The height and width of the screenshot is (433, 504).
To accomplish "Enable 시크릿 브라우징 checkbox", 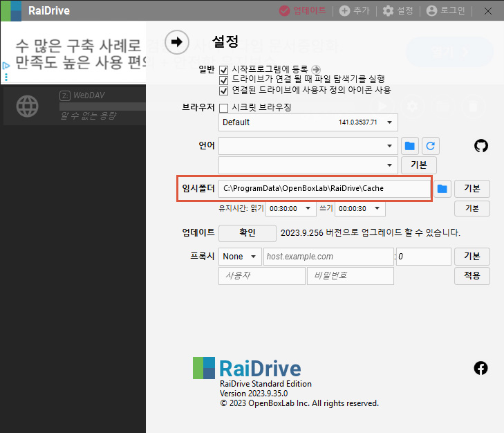I will (x=224, y=108).
